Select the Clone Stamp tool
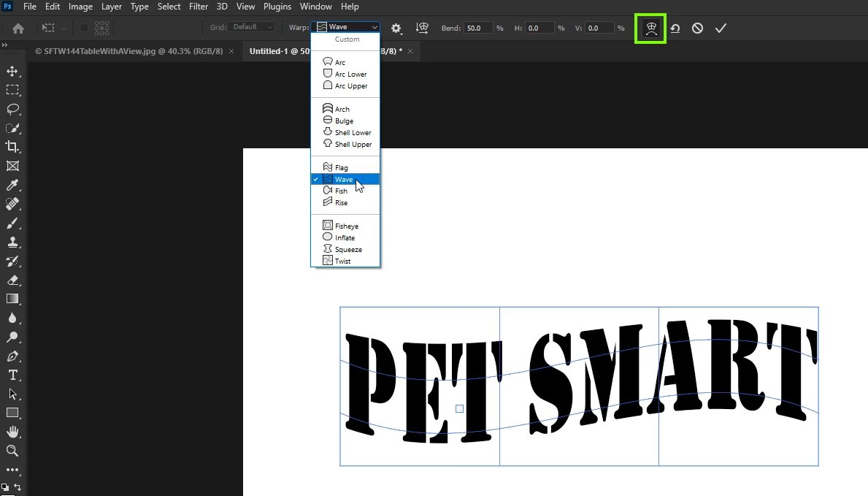 pos(12,243)
